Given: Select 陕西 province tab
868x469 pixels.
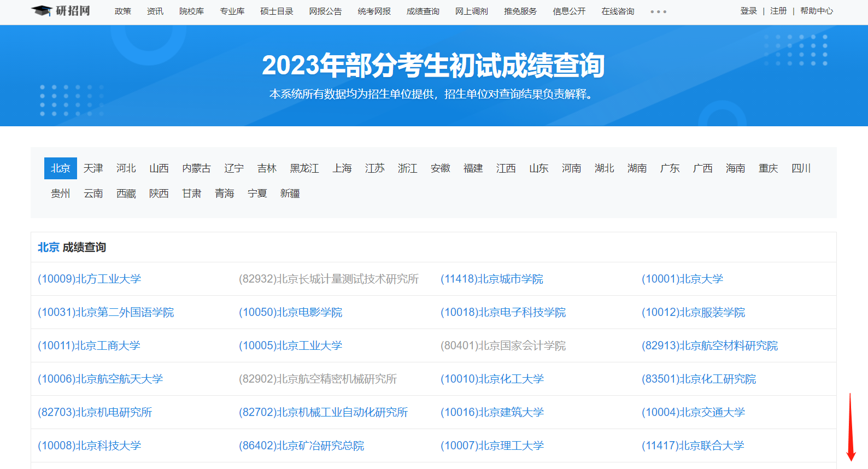Looking at the screenshot, I should tap(159, 194).
